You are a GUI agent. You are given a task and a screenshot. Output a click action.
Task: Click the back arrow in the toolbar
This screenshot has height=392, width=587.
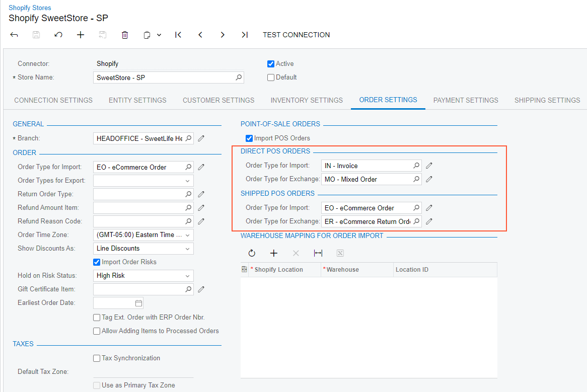14,35
